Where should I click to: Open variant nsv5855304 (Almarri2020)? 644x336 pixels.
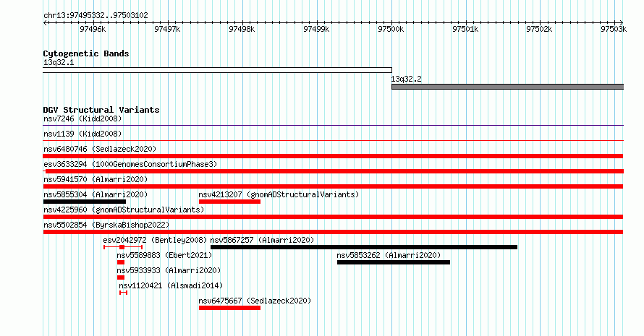pyautogui.click(x=96, y=195)
